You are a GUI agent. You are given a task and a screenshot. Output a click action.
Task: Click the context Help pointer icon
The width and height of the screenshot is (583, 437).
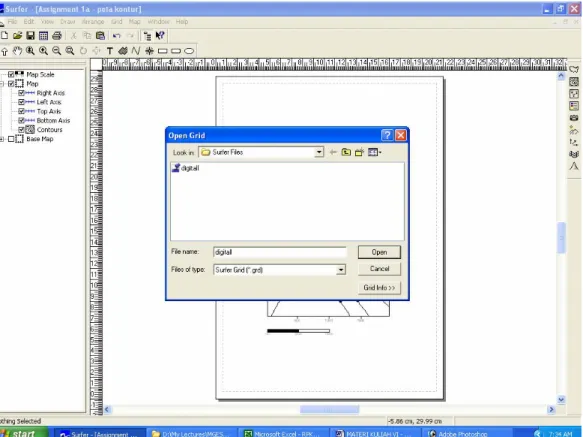pos(160,36)
